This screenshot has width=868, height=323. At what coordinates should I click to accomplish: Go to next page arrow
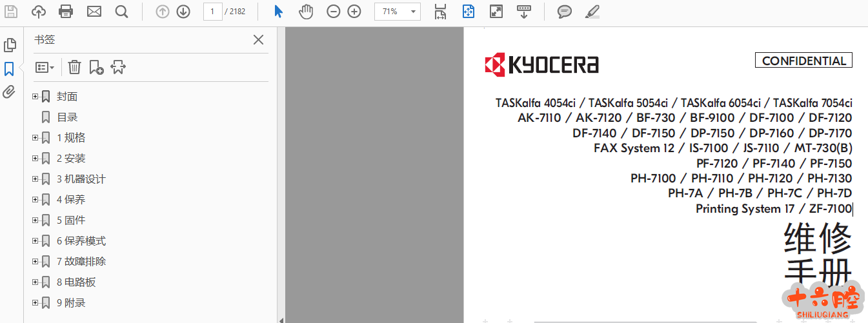coord(183,12)
